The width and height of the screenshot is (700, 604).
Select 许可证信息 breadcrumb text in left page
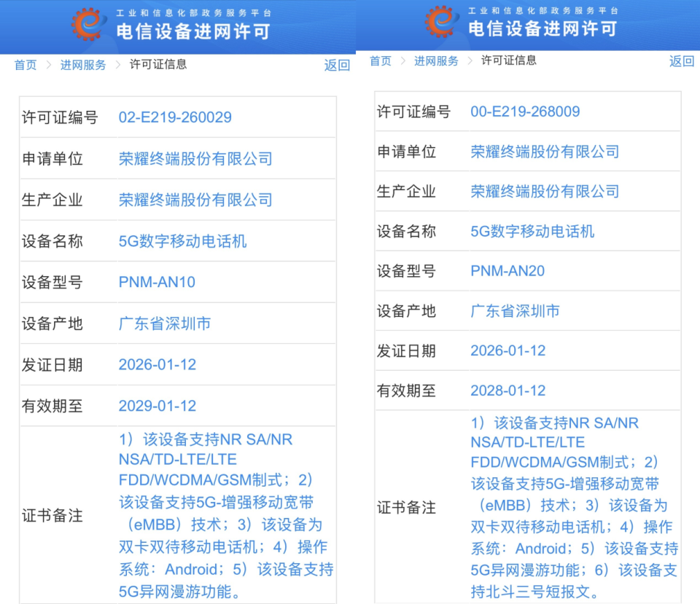pos(158,65)
